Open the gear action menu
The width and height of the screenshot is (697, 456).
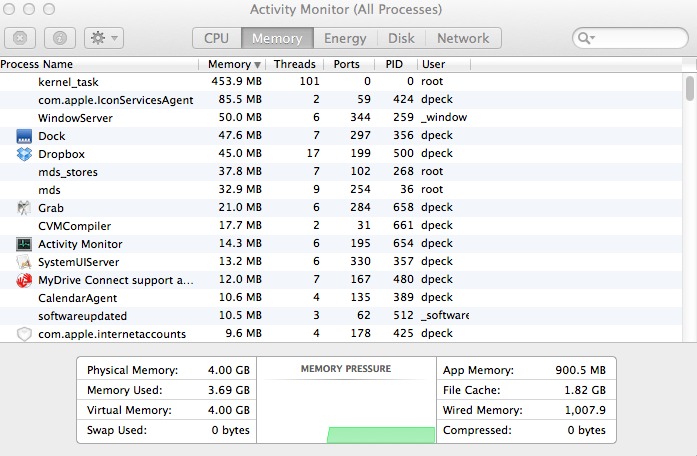104,38
